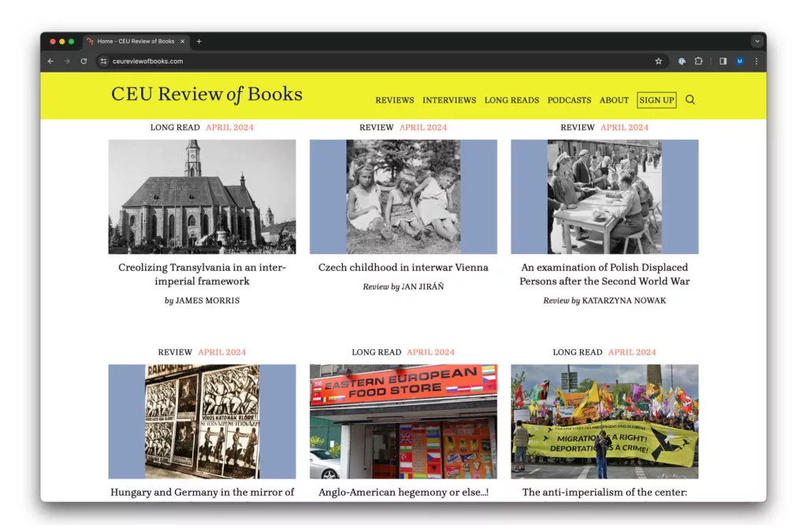Click the Eastern European Food Store thumbnail
The width and height of the screenshot is (807, 532).
(x=403, y=421)
